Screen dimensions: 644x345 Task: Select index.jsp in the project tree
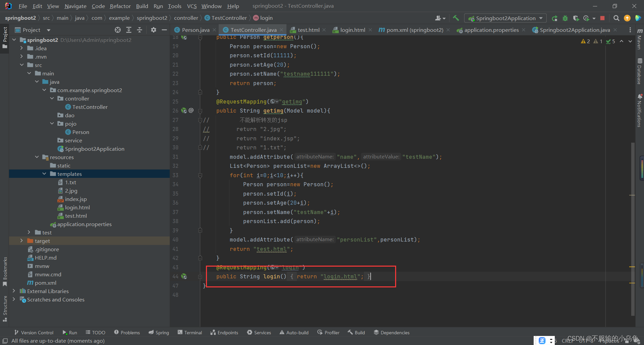(72, 199)
